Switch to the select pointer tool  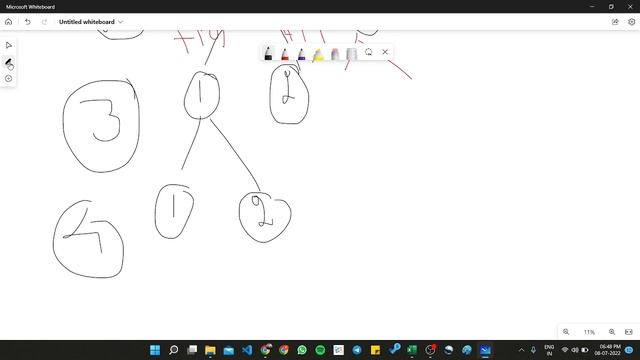coord(9,45)
